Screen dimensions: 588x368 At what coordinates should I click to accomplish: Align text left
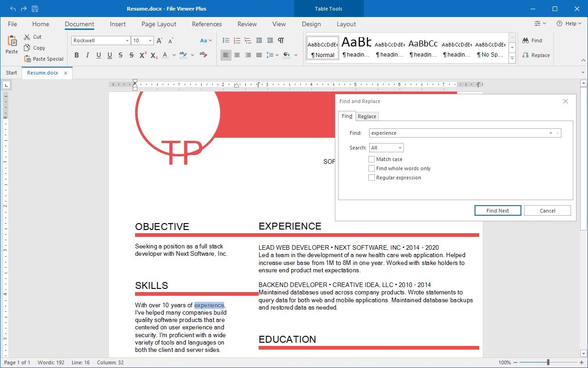click(226, 55)
